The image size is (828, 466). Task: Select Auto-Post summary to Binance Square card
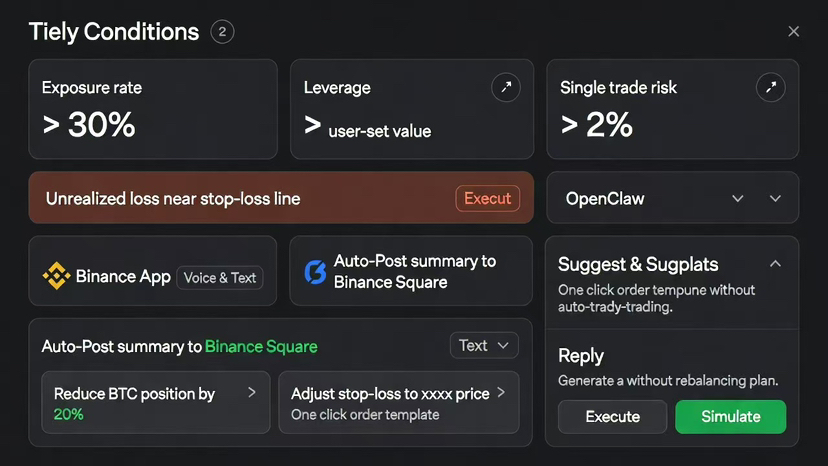coord(411,271)
